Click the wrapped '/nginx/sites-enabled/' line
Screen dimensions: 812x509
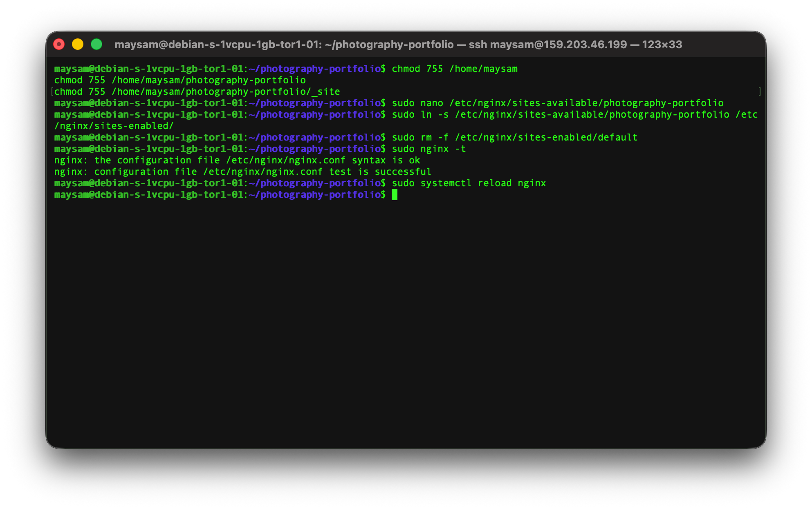click(114, 126)
